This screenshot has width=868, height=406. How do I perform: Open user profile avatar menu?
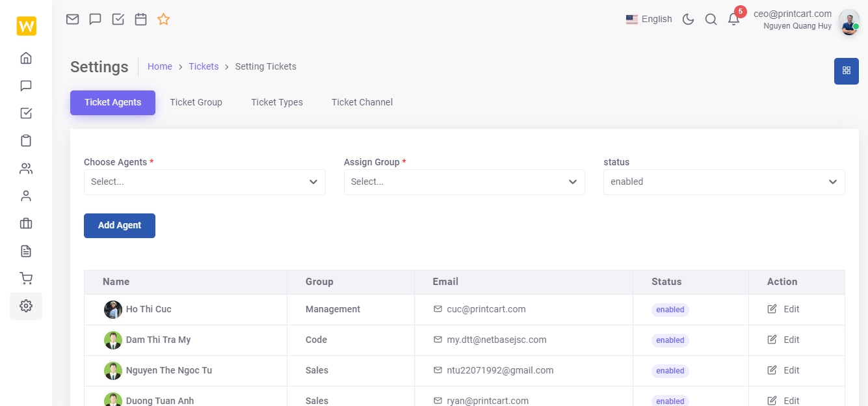(x=848, y=23)
